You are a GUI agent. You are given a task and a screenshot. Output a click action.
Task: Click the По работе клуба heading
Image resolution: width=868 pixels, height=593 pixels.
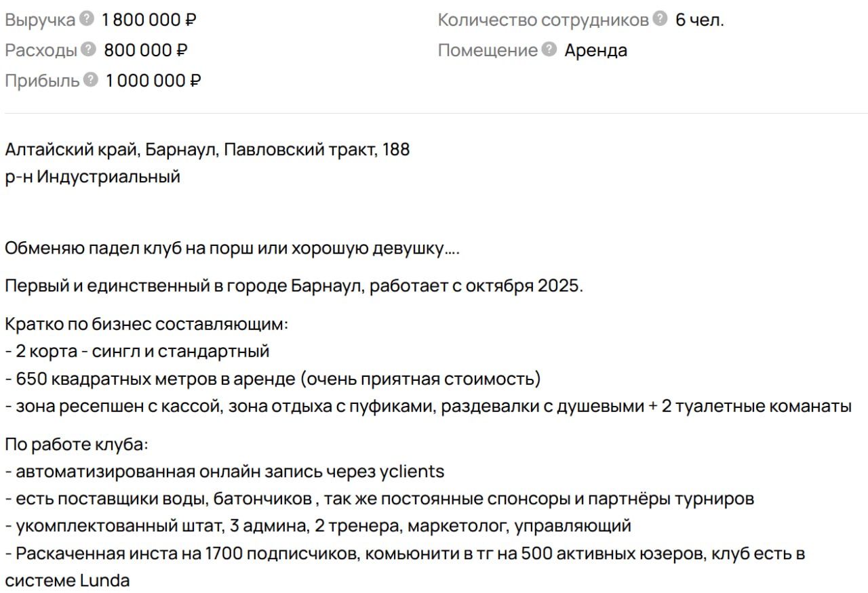click(76, 445)
